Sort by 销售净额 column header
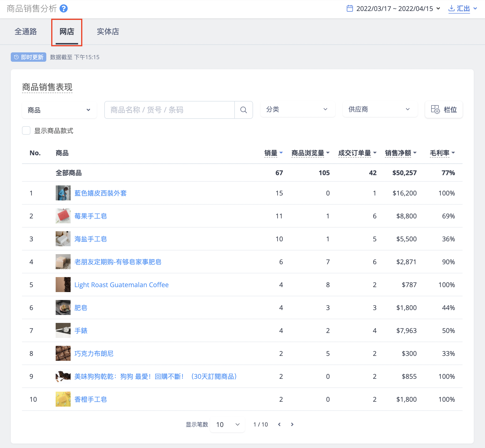 (x=401, y=153)
